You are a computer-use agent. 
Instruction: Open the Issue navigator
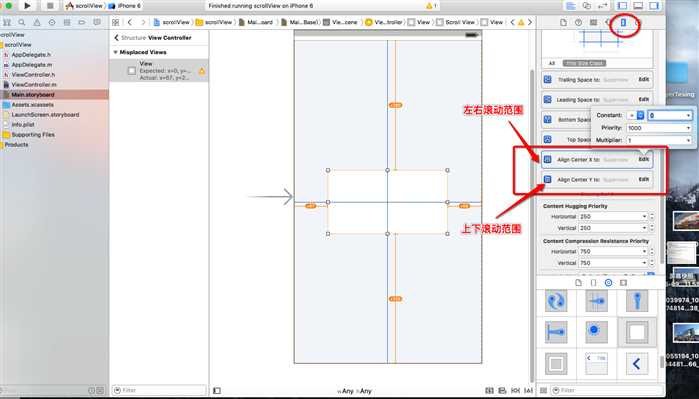coord(37,22)
